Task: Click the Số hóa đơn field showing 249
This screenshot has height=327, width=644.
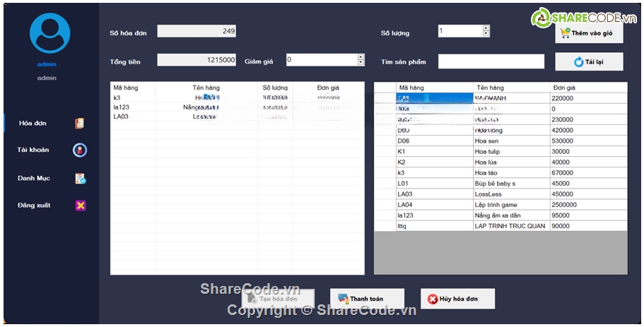Action: point(197,31)
